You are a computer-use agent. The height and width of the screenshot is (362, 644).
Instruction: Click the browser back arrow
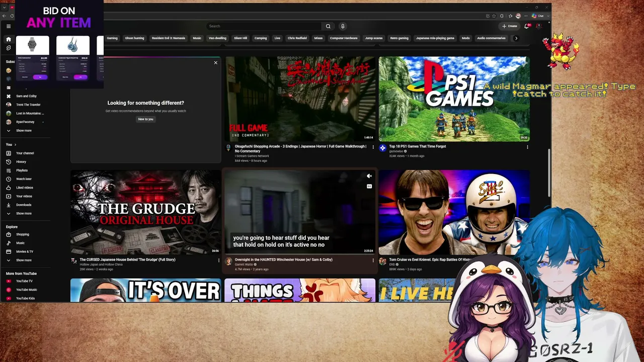[x=5, y=16]
